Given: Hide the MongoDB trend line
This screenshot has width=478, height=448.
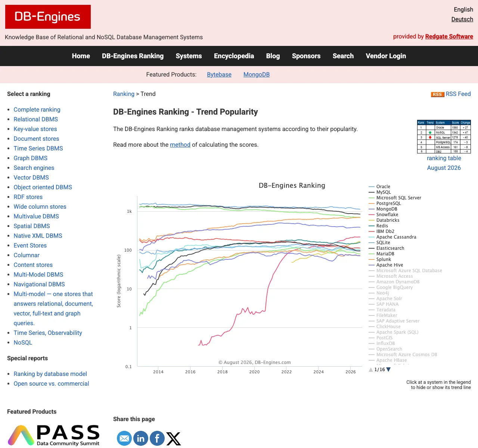Looking at the screenshot, I should tap(383, 209).
